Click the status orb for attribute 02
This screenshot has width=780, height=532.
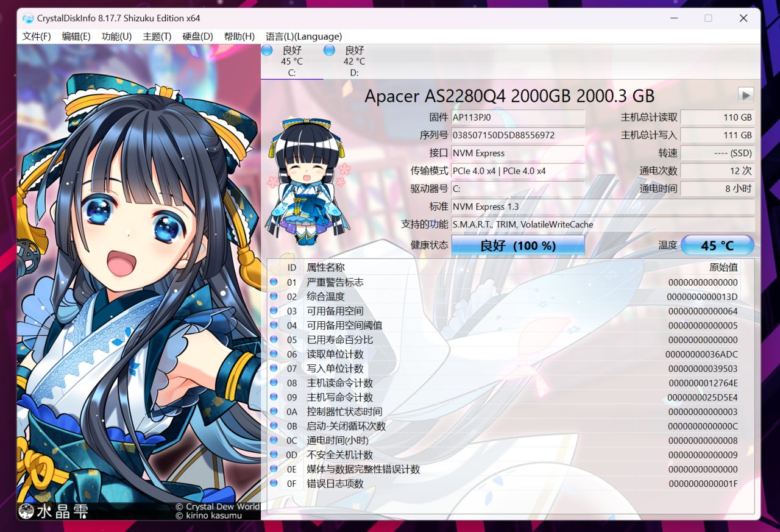274,297
